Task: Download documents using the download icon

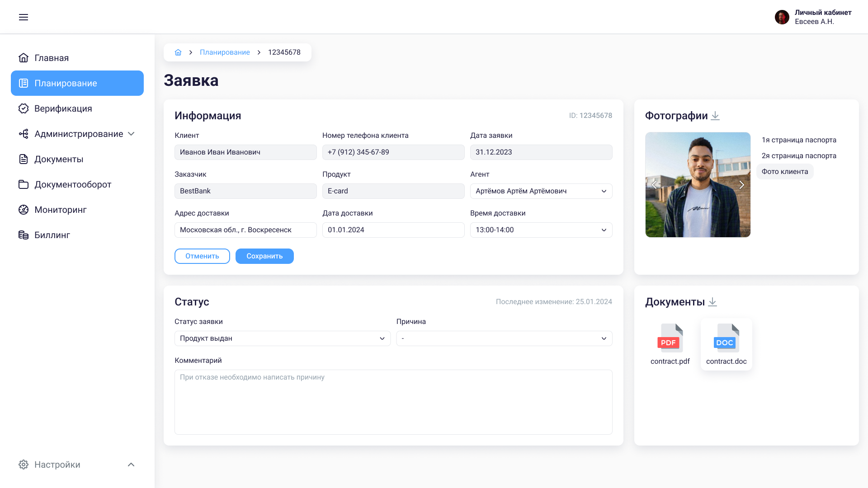Action: [712, 302]
